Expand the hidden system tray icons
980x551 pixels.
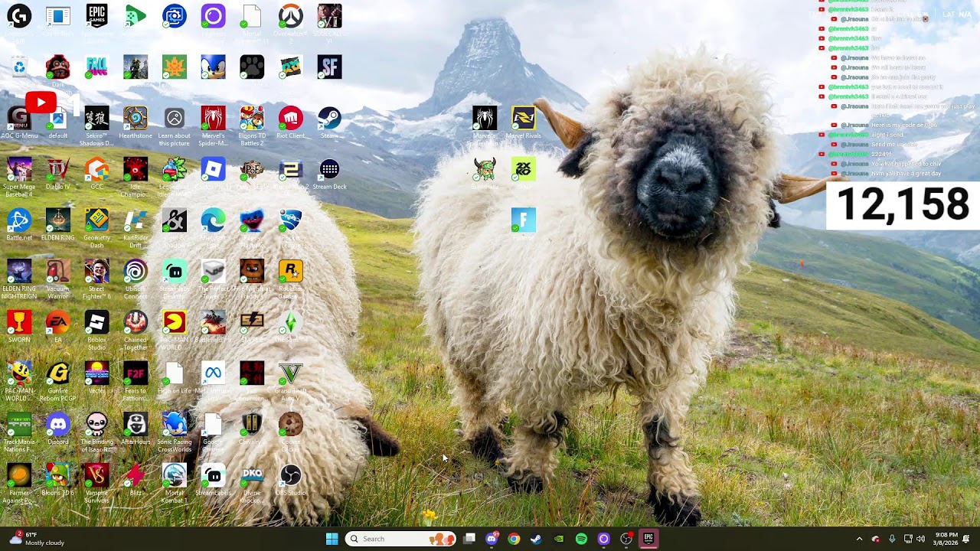[859, 539]
